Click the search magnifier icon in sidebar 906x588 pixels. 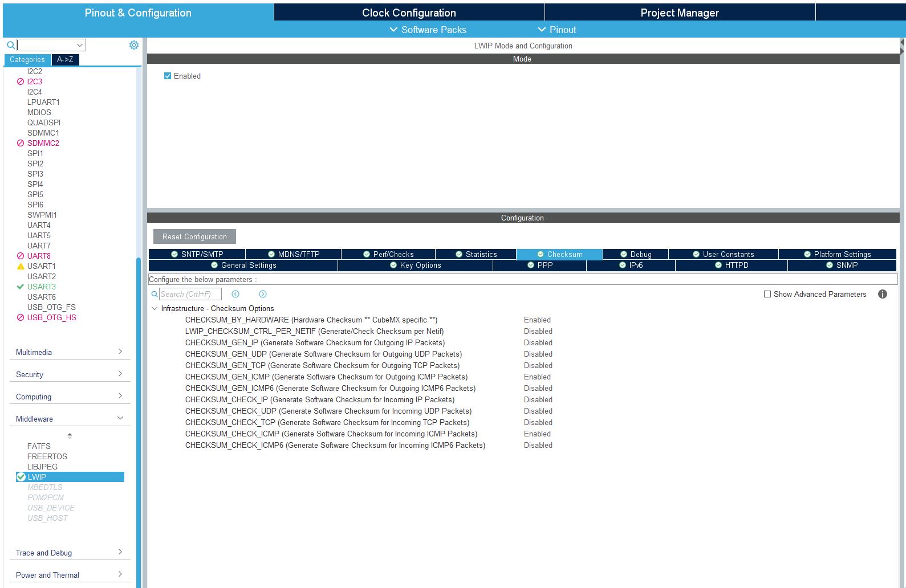[11, 45]
